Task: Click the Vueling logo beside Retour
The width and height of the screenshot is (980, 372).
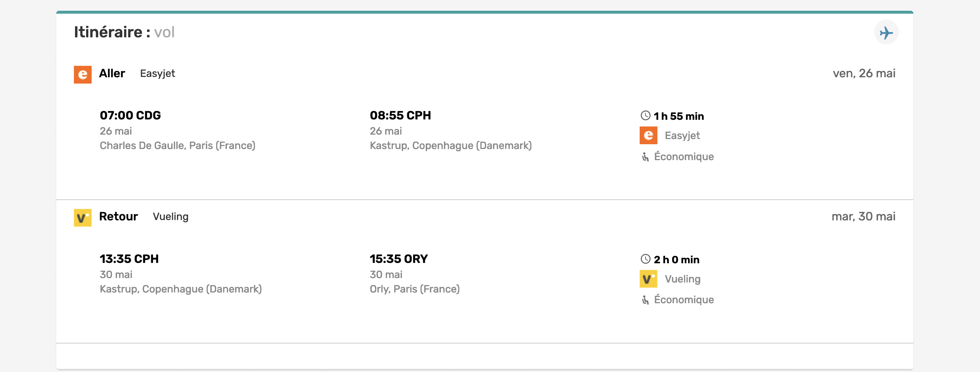Action: pyautogui.click(x=82, y=217)
